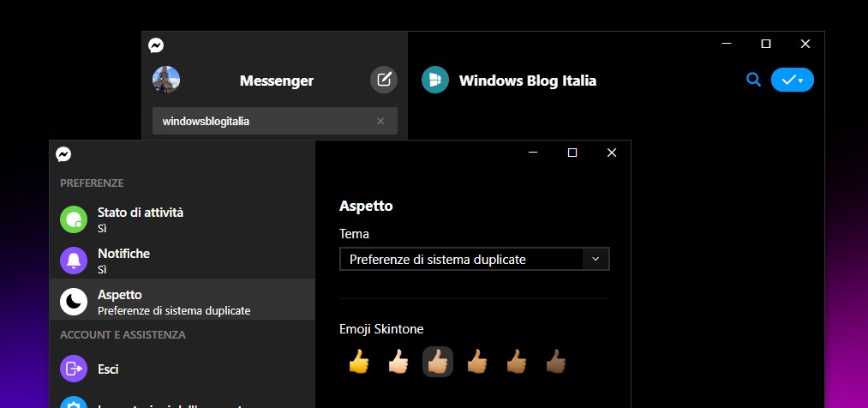
Task: Open the Stato di attività preference
Action: 183,219
